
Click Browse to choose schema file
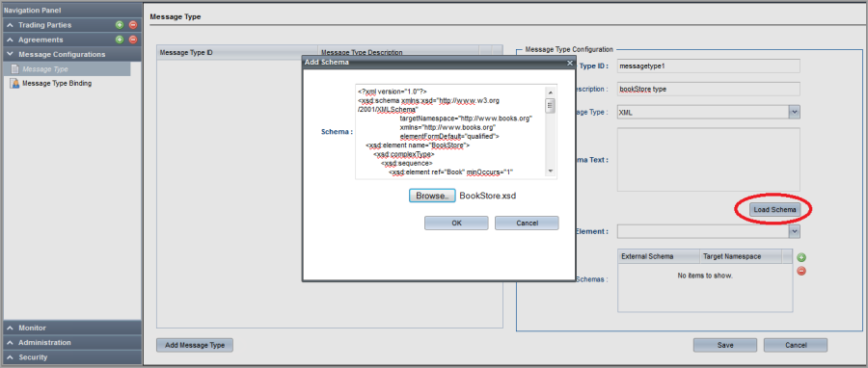tap(432, 196)
